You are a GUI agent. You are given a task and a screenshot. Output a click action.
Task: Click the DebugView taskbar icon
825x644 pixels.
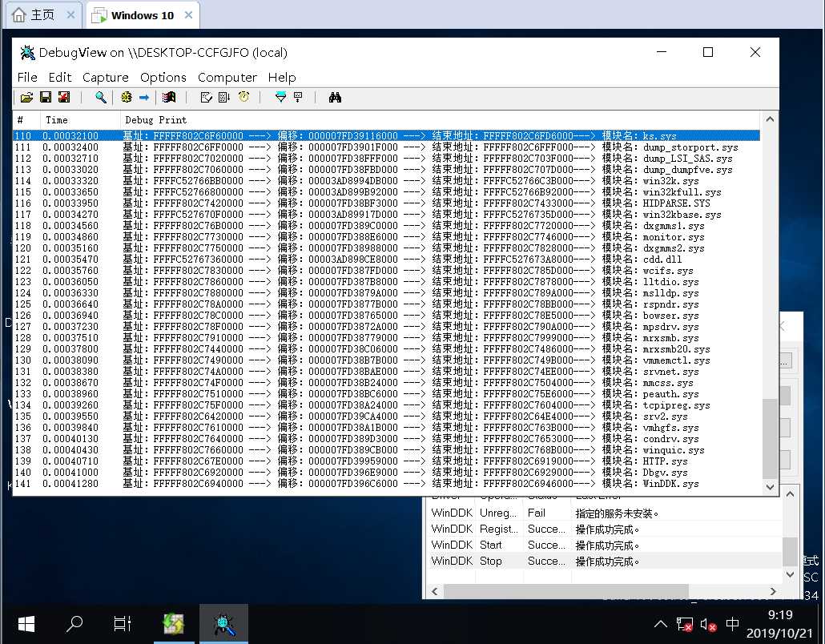pyautogui.click(x=223, y=624)
